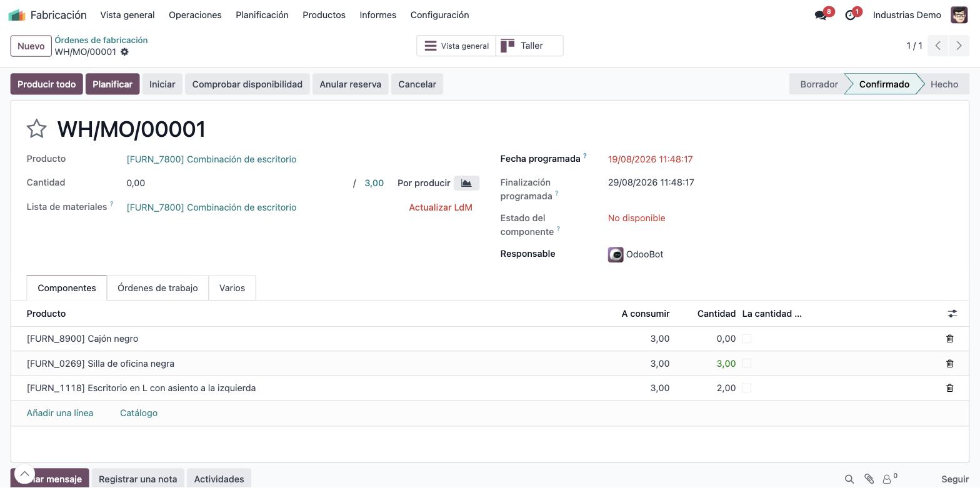The height and width of the screenshot is (488, 980).
Task: Click the Cancelar button
Action: [x=417, y=84]
